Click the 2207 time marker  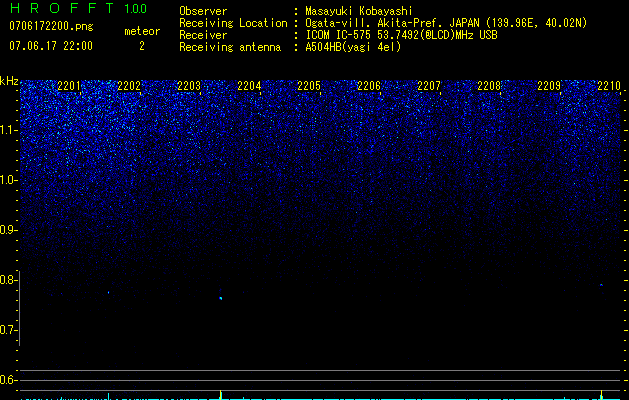point(429,86)
